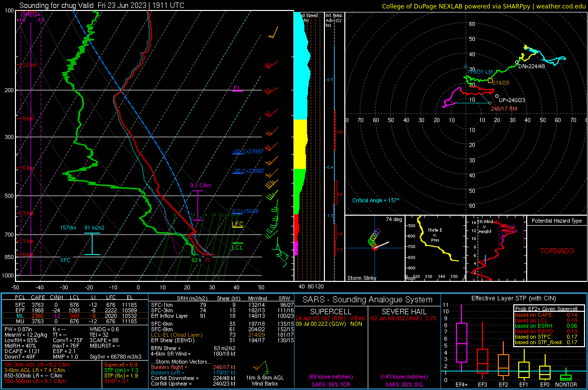Click the Potential Hazard Type header
Viewport: 588px width, 390px height.
tap(557, 221)
